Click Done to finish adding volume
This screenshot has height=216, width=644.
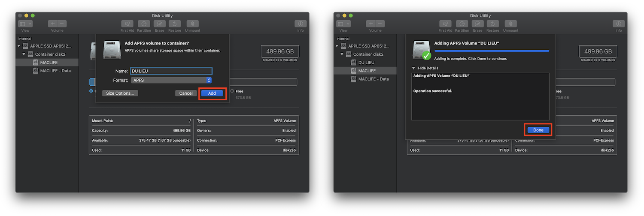[538, 130]
